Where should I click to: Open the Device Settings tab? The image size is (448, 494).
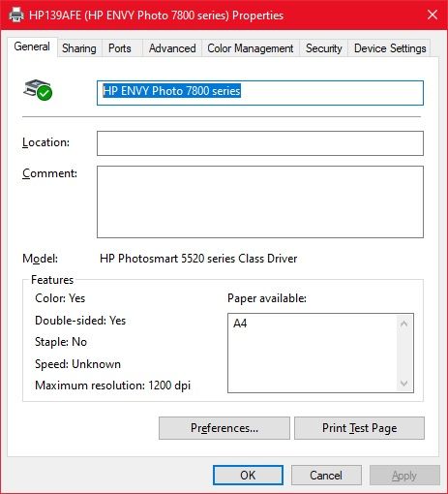click(x=390, y=48)
